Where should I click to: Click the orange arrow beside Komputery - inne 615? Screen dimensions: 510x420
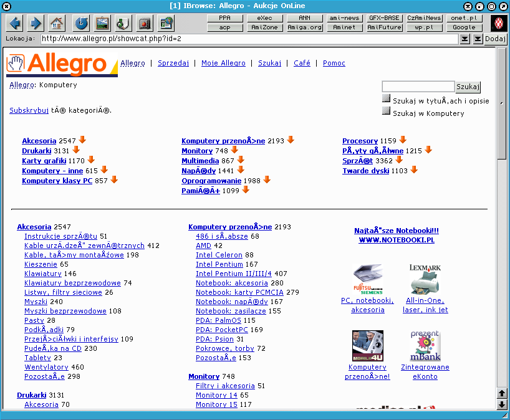(x=104, y=169)
